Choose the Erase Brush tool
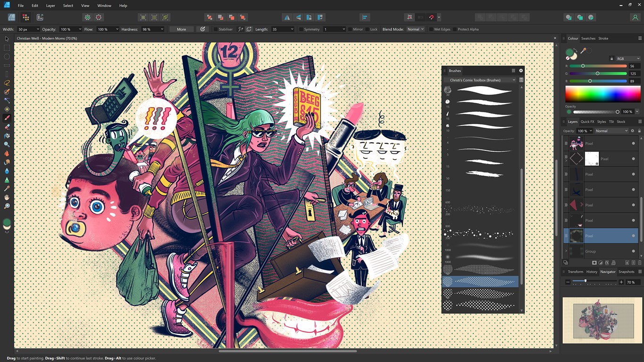Image resolution: width=644 pixels, height=362 pixels. pyautogui.click(x=7, y=127)
